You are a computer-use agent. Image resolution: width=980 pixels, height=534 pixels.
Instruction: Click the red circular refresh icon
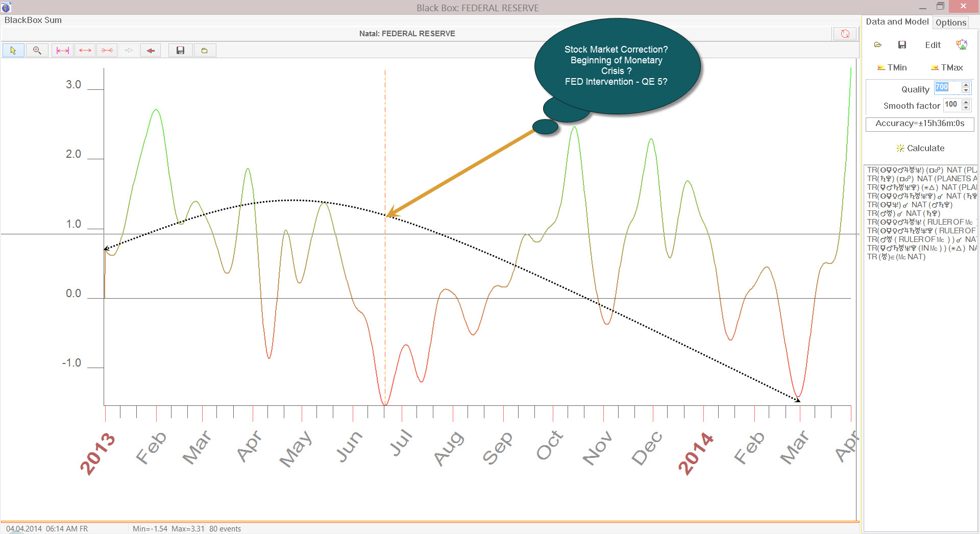pyautogui.click(x=845, y=34)
